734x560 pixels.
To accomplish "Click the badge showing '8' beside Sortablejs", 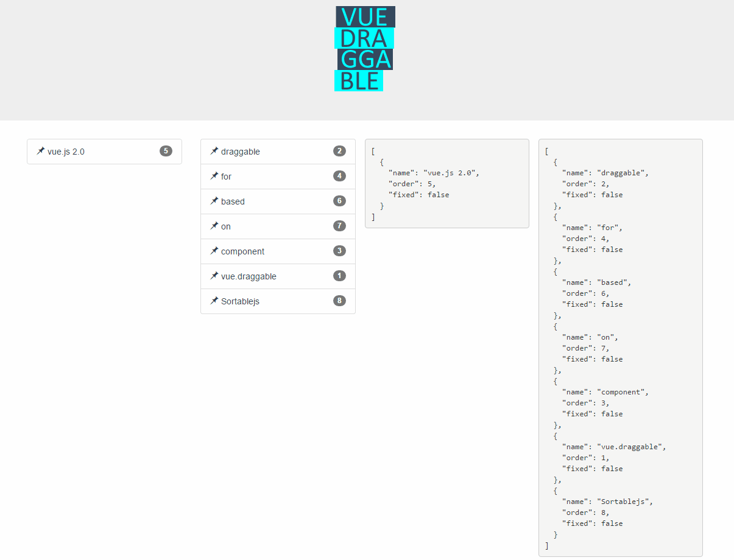I will pyautogui.click(x=339, y=300).
